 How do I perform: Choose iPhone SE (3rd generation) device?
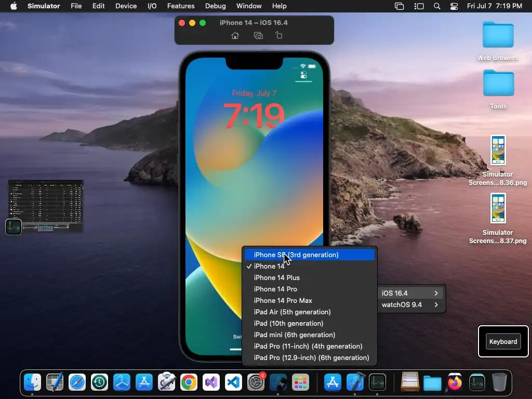(x=310, y=255)
